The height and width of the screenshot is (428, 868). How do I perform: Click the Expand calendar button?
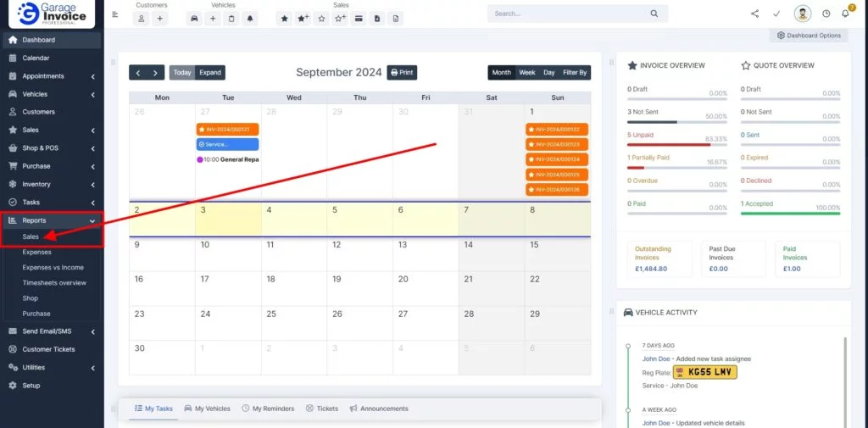click(x=210, y=73)
